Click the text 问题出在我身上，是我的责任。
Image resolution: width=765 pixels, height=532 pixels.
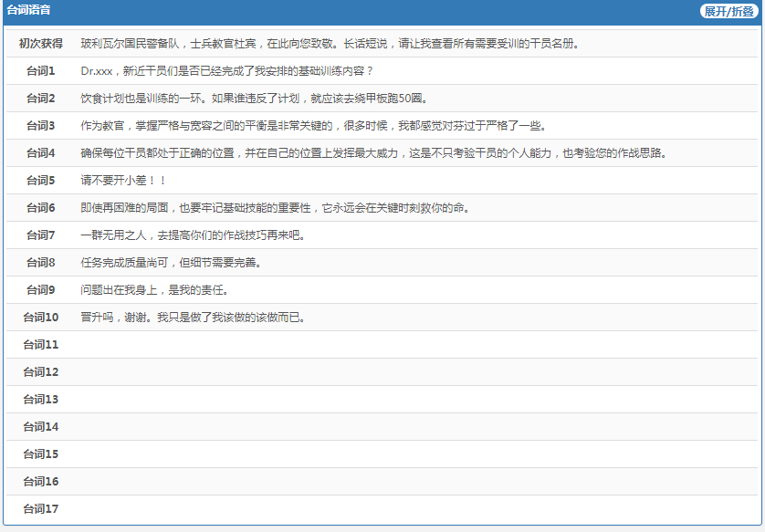point(153,290)
